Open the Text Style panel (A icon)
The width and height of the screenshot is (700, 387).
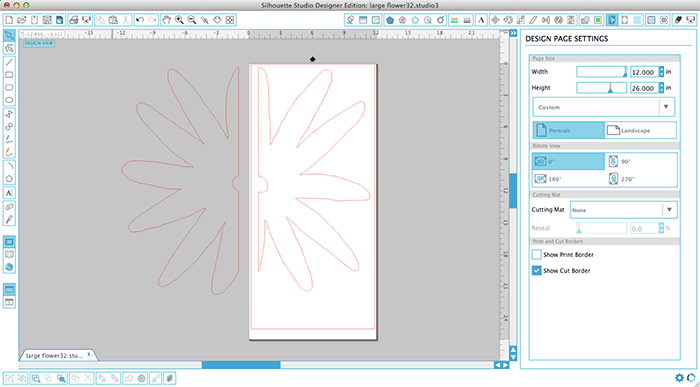pos(481,20)
